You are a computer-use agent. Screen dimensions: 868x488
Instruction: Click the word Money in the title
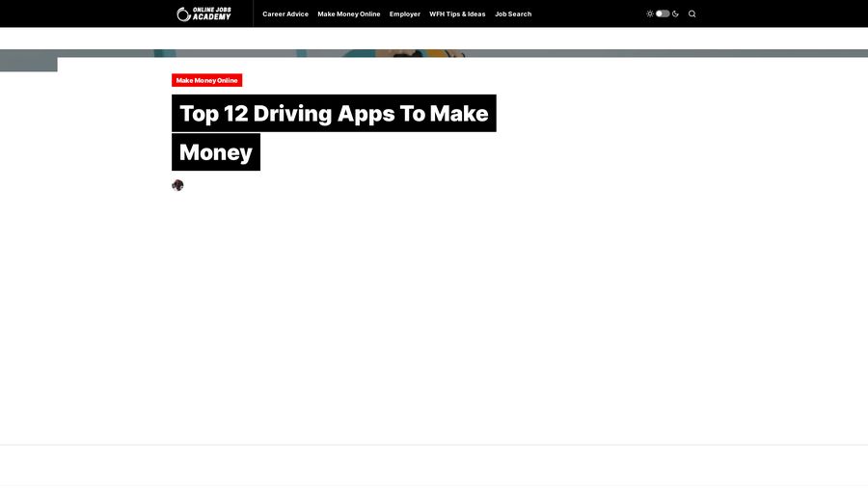pyautogui.click(x=216, y=152)
